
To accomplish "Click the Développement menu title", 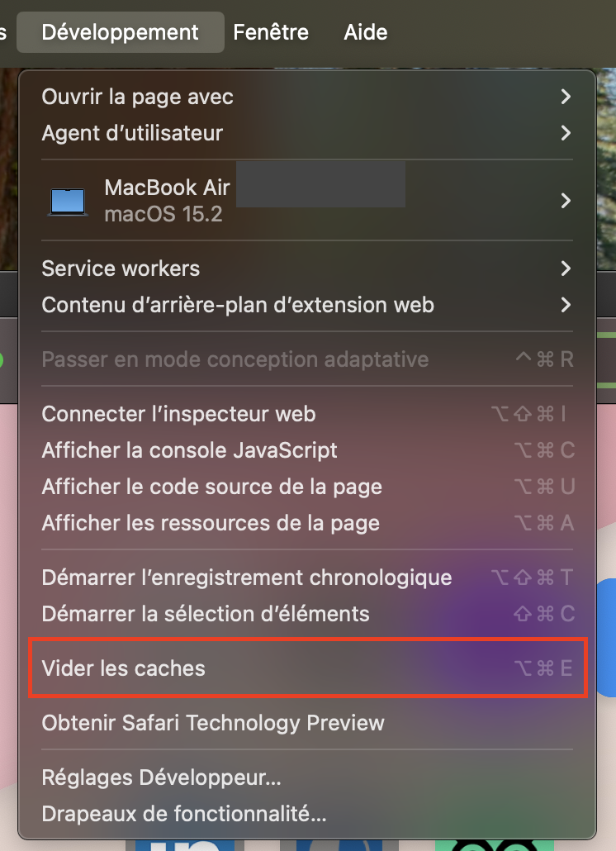I will click(x=120, y=32).
